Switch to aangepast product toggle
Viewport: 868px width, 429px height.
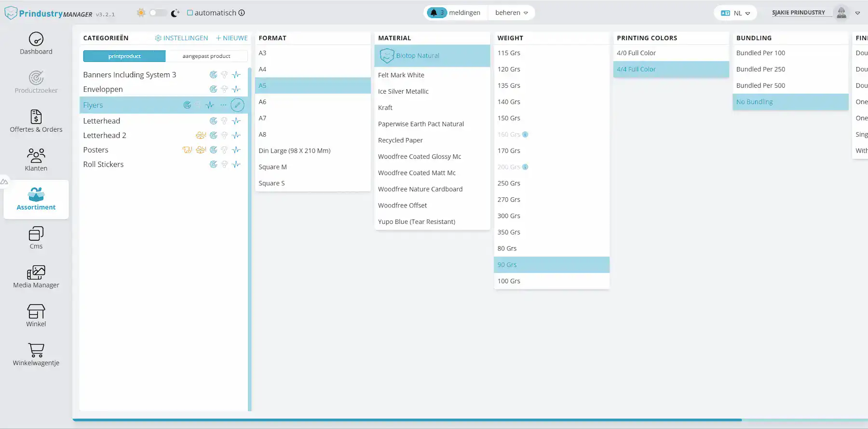pos(206,56)
